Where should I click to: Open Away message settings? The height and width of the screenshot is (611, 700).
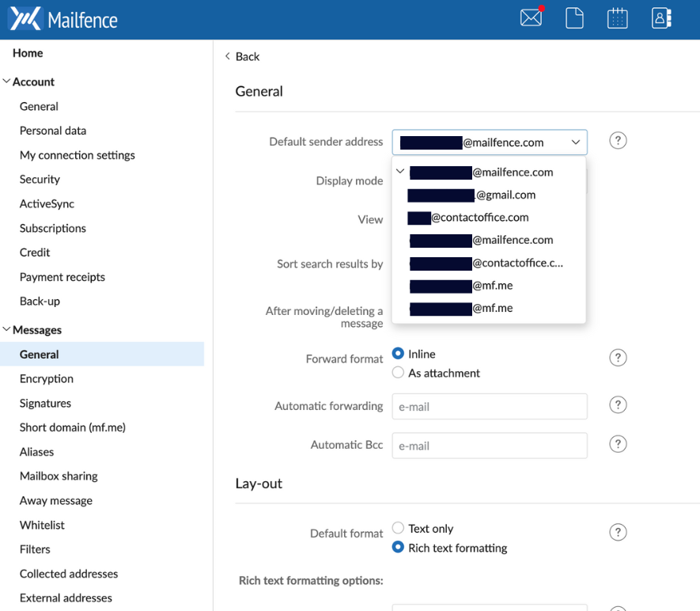[x=56, y=501]
